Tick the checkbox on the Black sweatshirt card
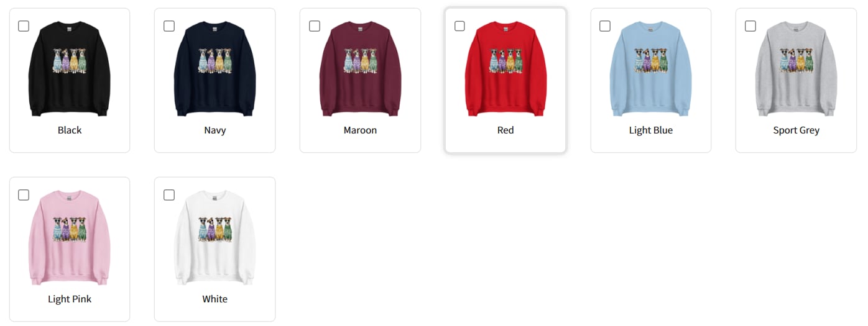Screen dimensions: 868x326 click(24, 26)
